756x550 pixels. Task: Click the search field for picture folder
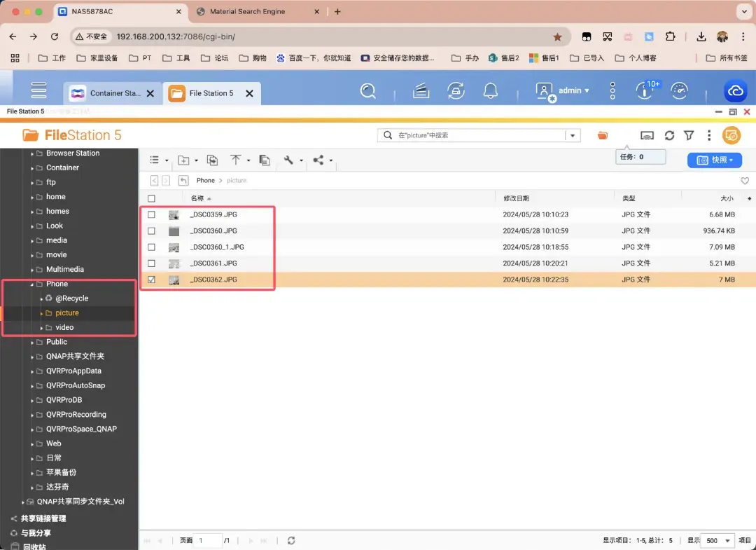[x=476, y=135]
